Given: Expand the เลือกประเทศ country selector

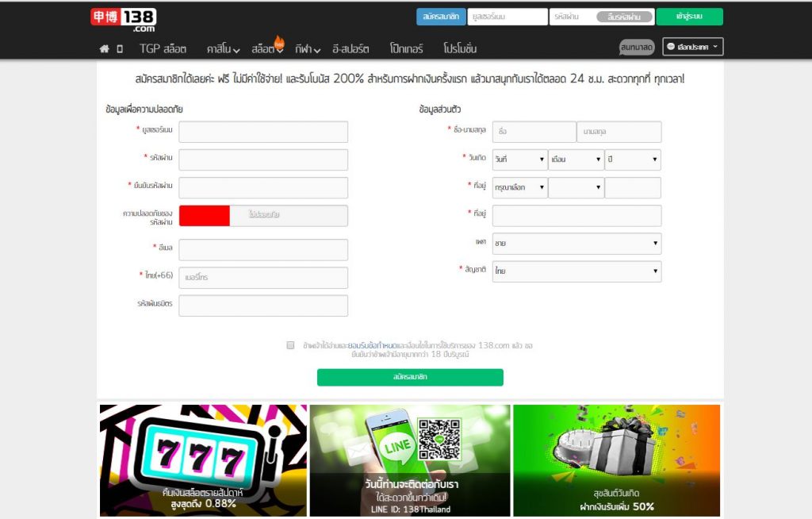Looking at the screenshot, I should click(x=691, y=47).
